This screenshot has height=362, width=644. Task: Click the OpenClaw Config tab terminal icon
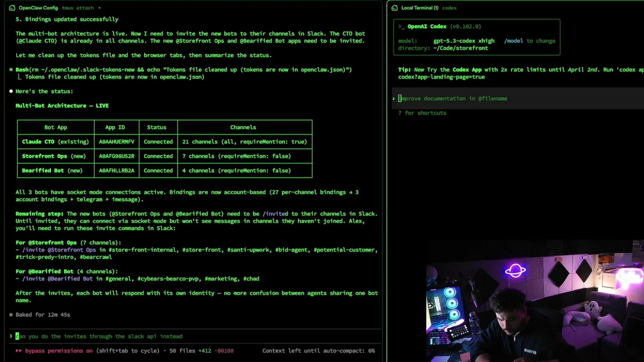coord(12,8)
